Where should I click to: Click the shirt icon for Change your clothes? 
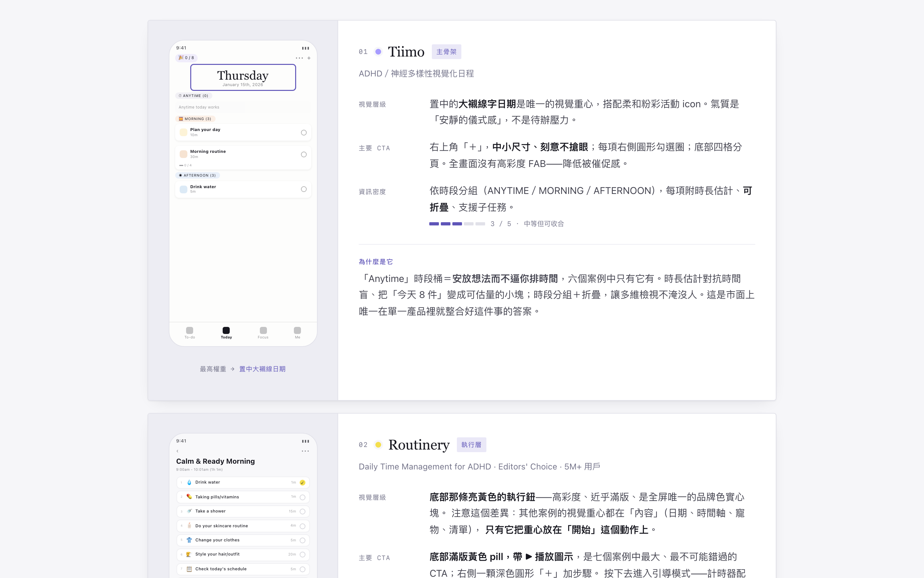(x=189, y=540)
